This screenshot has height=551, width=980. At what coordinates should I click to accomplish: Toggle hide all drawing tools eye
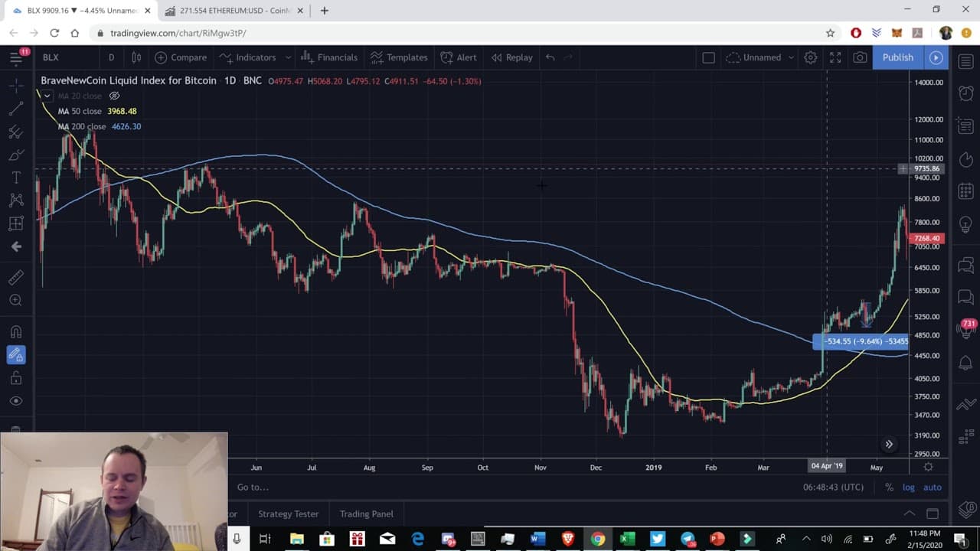click(x=15, y=401)
